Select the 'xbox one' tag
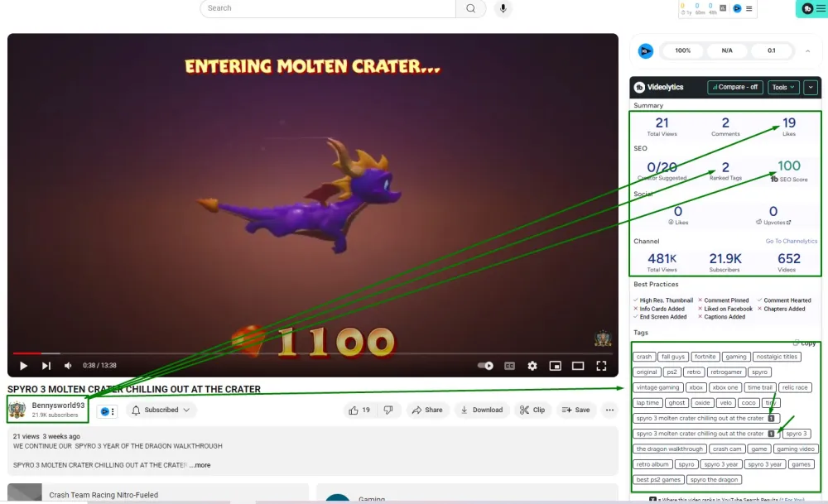 coord(725,387)
